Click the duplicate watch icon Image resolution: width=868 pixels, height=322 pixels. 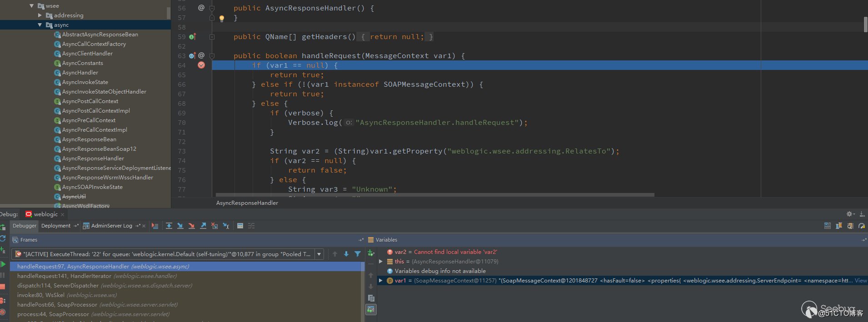(371, 298)
